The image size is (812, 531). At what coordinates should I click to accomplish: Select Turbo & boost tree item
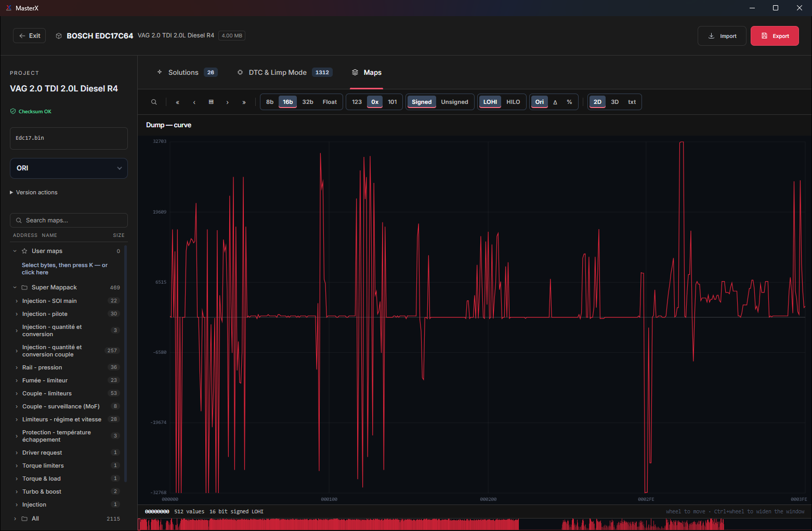[x=68, y=492]
